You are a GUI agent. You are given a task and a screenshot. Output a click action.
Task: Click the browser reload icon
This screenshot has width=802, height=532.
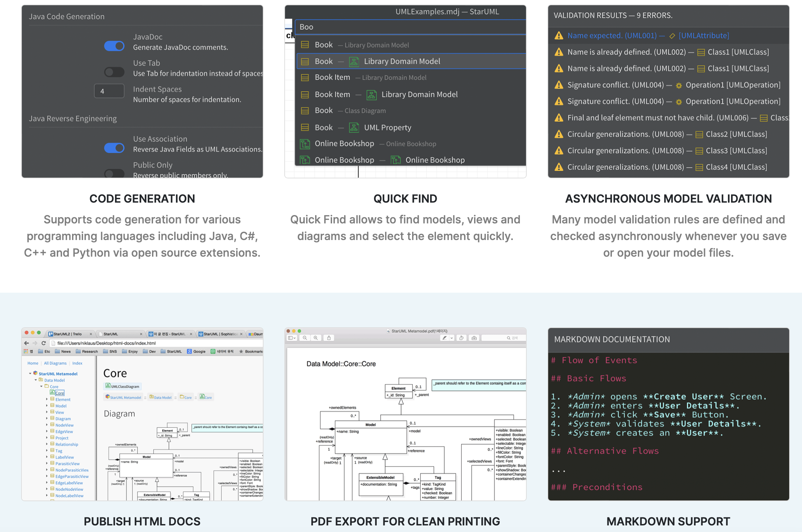(x=44, y=343)
